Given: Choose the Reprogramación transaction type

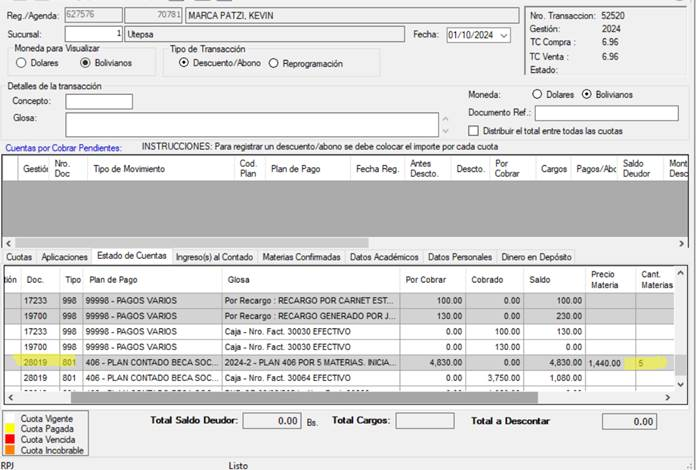Looking at the screenshot, I should coord(273,63).
